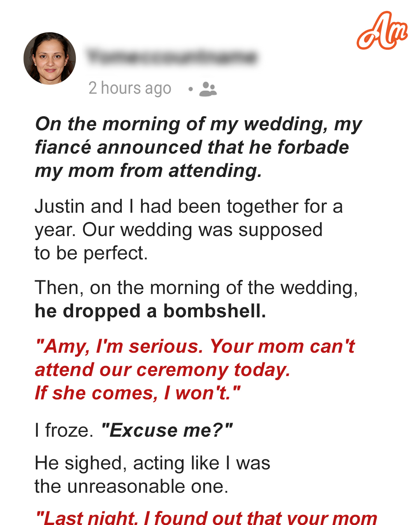
Task: Click the 'If she comes, I won't' line
Action: click(x=138, y=393)
